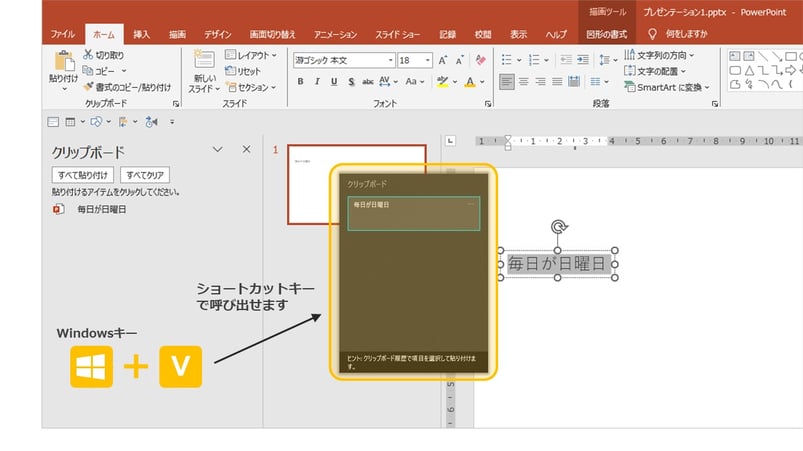Toggle Strikethrough (abc) formatting

tap(368, 81)
